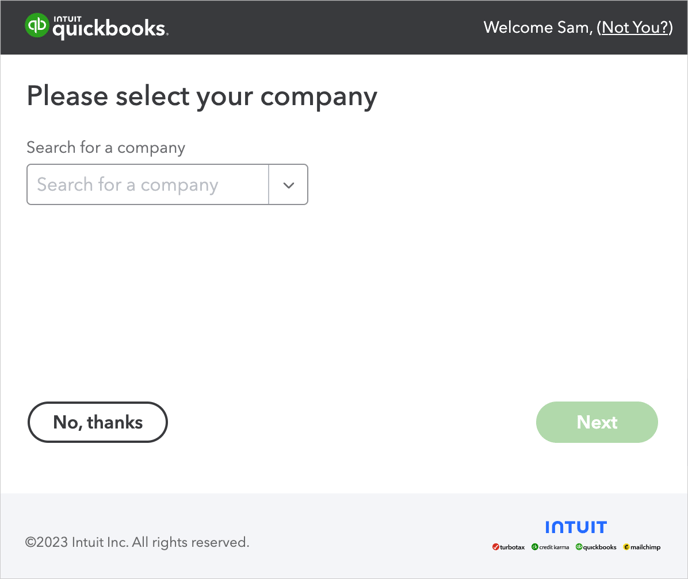Click the 'Search for a company' label
688x579 pixels.
tap(106, 147)
